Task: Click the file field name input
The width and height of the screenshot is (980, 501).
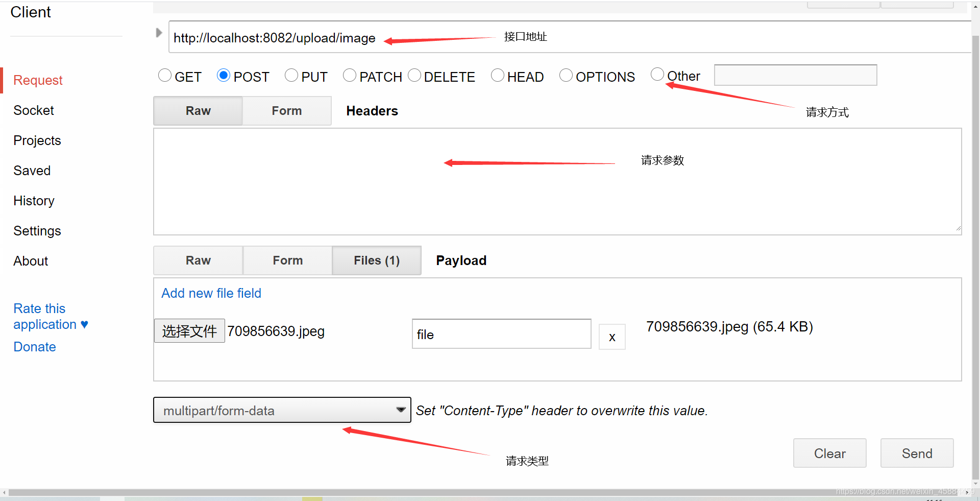Action: 501,334
